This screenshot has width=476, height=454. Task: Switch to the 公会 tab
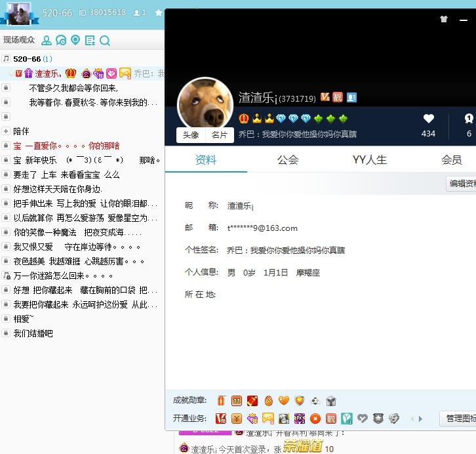288,159
